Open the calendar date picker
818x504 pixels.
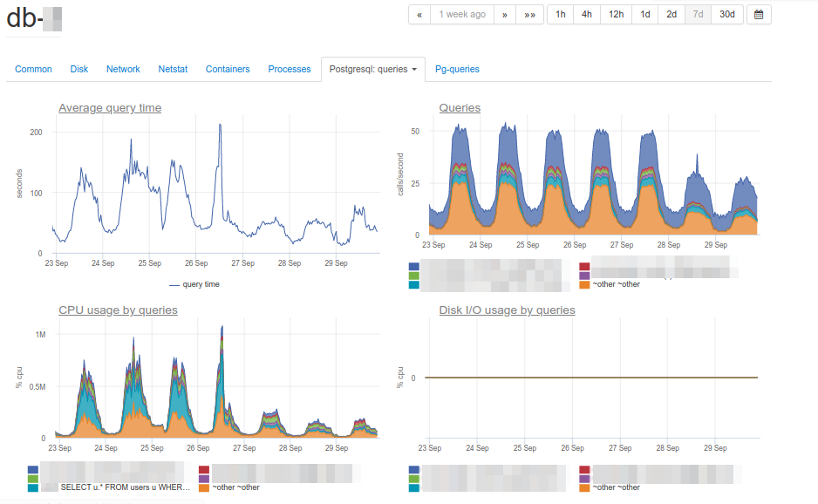click(759, 15)
